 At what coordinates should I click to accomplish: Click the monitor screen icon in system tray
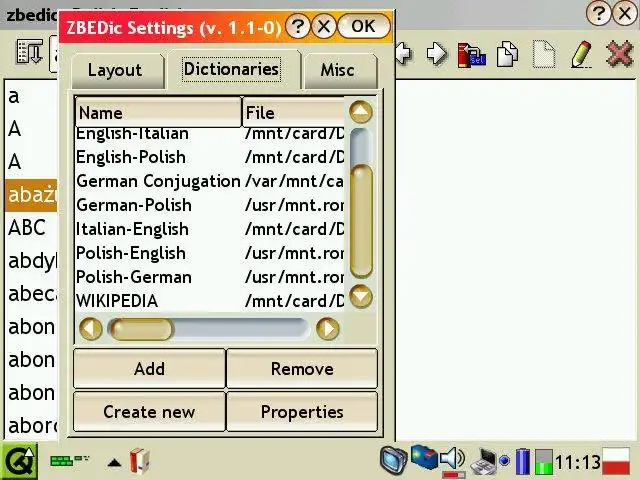tap(393, 459)
